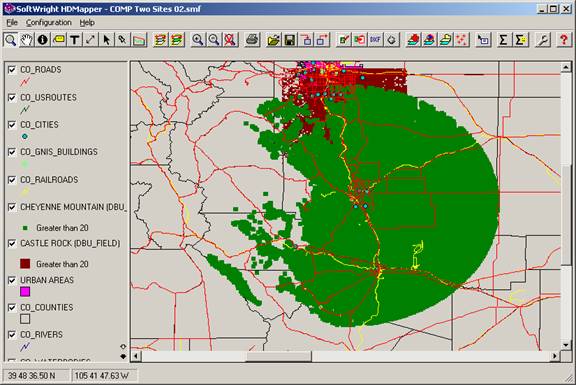This screenshot has width=576, height=385.
Task: Open the File menu
Action: pyautogui.click(x=12, y=23)
